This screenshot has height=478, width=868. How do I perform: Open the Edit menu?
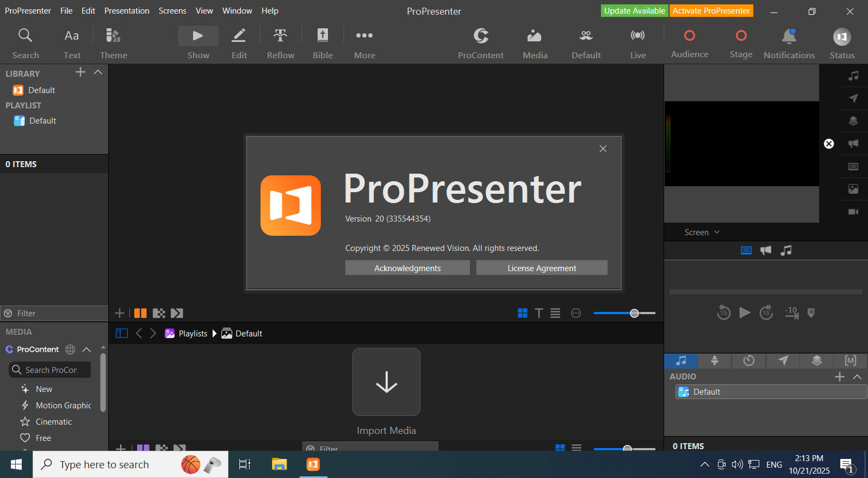click(88, 11)
